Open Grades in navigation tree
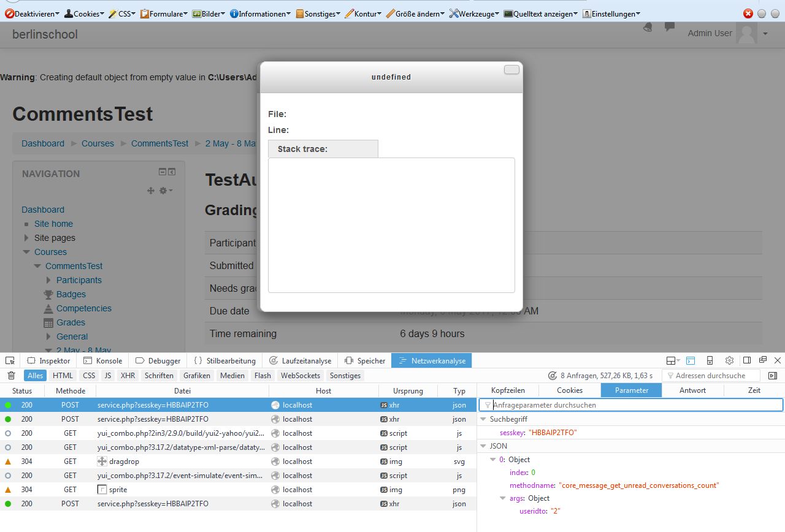The image size is (785, 532). (71, 322)
